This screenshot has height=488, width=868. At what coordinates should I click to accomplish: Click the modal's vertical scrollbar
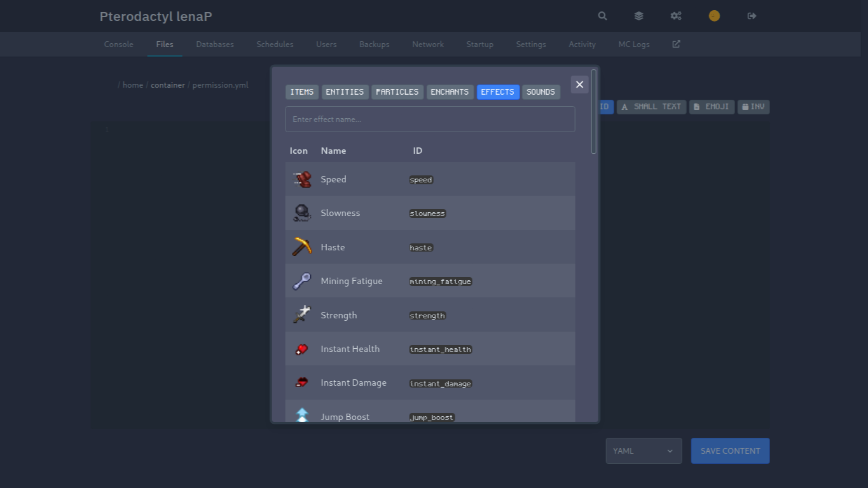594,112
